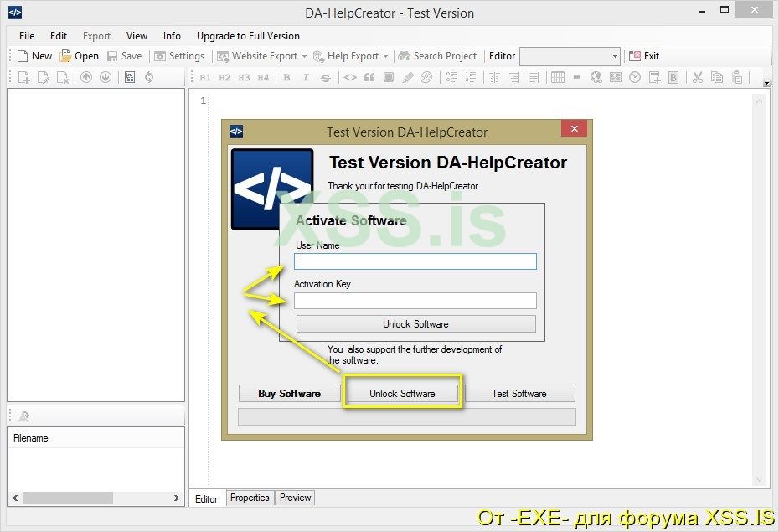This screenshot has width=779, height=532.
Task: Insert heading H4
Action: point(263,77)
